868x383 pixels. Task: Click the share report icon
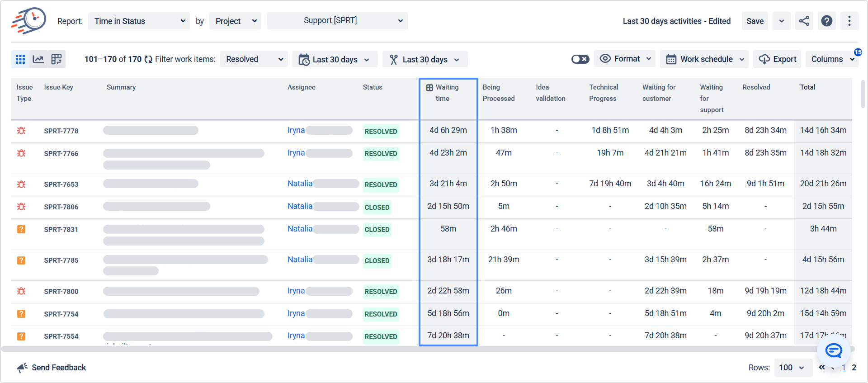(804, 21)
